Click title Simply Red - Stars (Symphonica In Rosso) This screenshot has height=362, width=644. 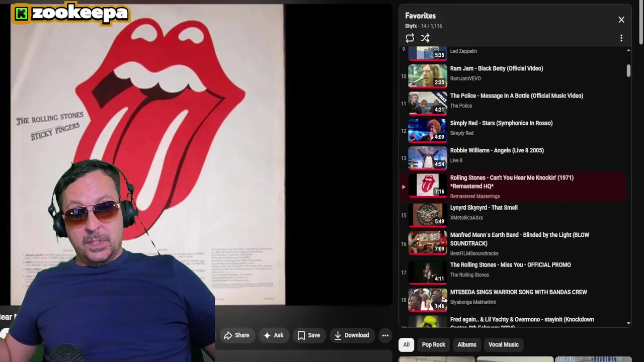click(501, 123)
